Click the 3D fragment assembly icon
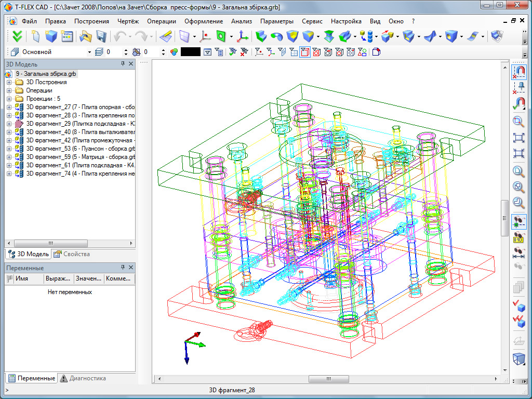The width and height of the screenshot is (532, 399). tap(497, 36)
